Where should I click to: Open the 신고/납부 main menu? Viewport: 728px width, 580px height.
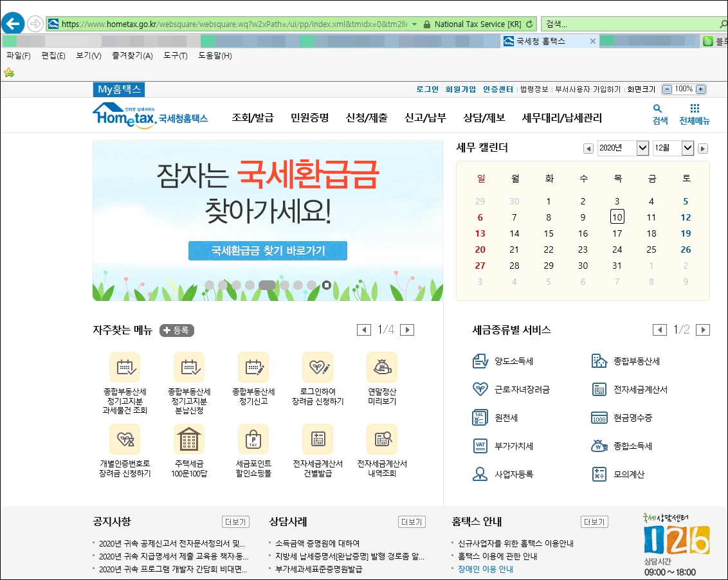(x=425, y=118)
